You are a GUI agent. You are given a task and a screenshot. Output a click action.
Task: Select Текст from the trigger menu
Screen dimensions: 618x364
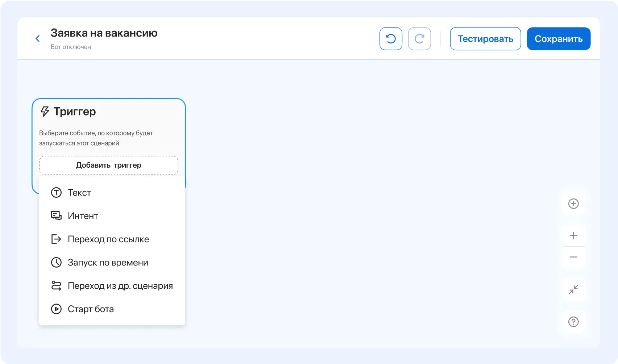click(79, 192)
